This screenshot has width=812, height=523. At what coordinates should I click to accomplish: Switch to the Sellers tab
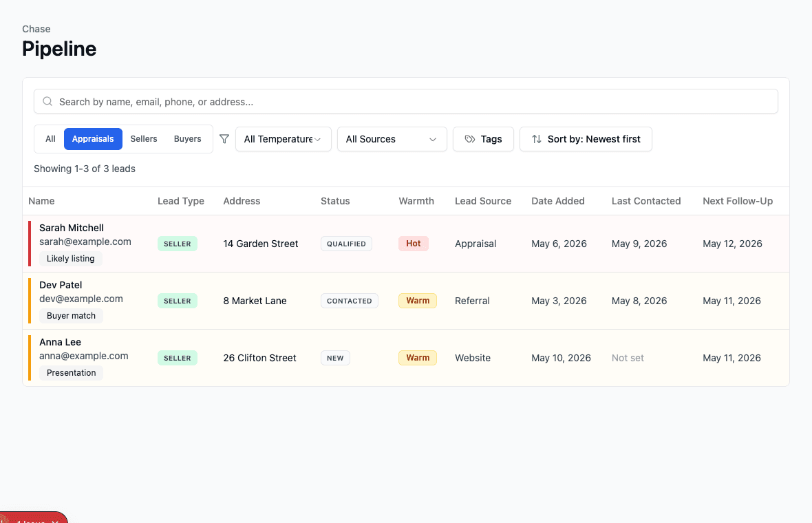(143, 139)
